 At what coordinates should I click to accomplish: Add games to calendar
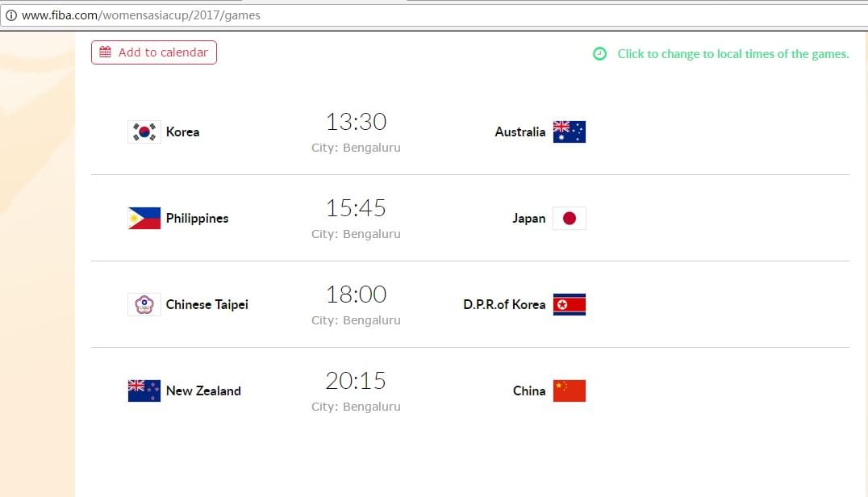click(x=154, y=52)
